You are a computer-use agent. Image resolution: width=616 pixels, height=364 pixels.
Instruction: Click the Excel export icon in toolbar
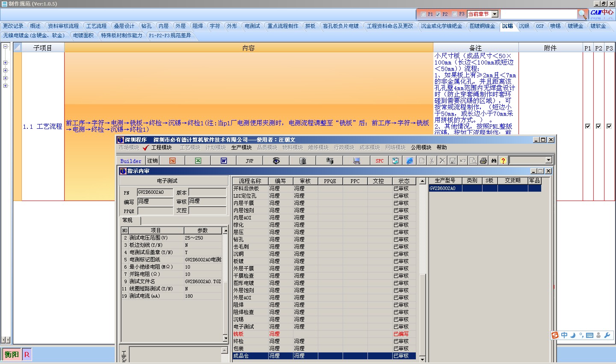pos(198,161)
